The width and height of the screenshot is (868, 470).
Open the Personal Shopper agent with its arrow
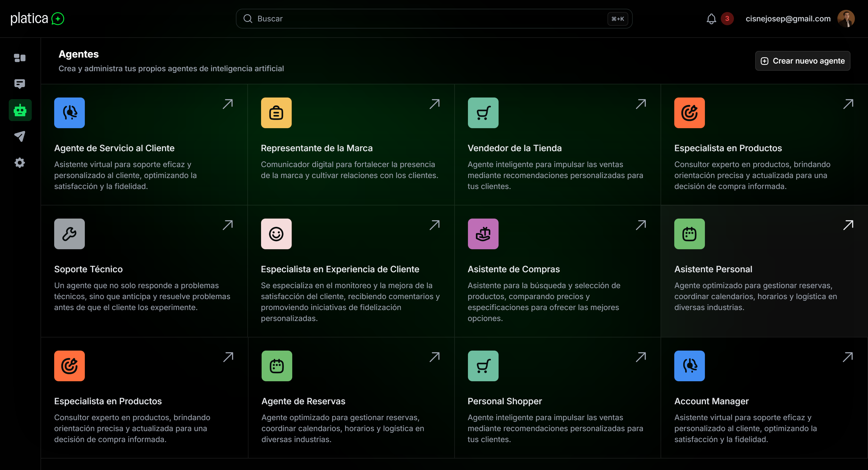tap(641, 357)
